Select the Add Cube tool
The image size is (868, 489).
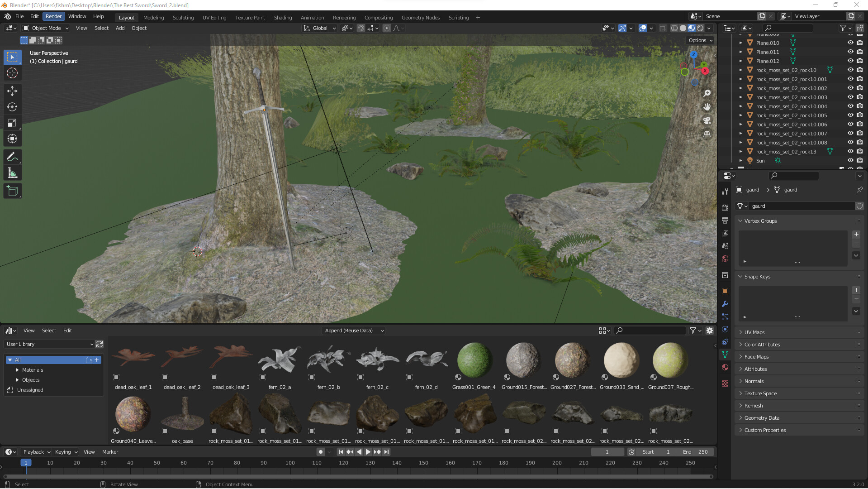coord(12,191)
